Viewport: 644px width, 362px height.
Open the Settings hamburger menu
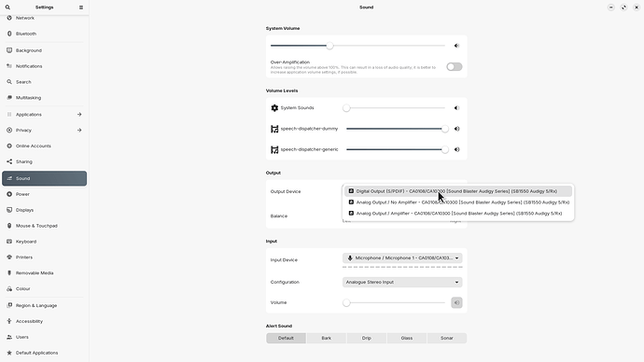coord(81,7)
